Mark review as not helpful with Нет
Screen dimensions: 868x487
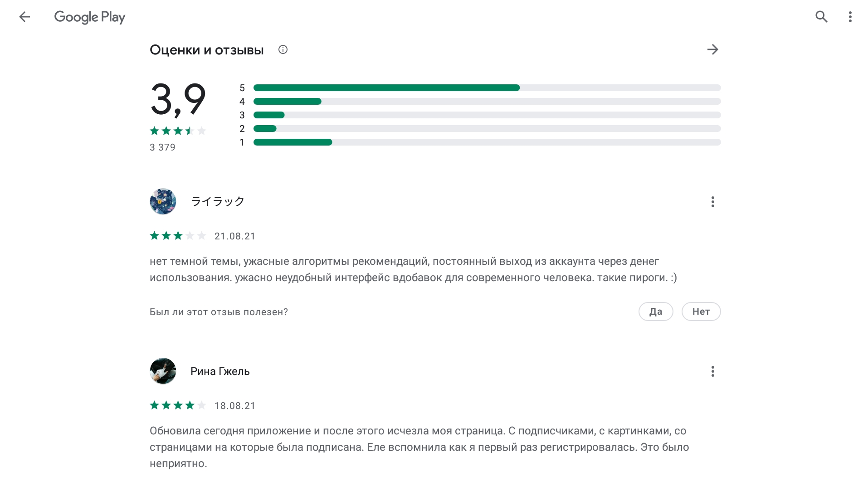click(x=701, y=312)
